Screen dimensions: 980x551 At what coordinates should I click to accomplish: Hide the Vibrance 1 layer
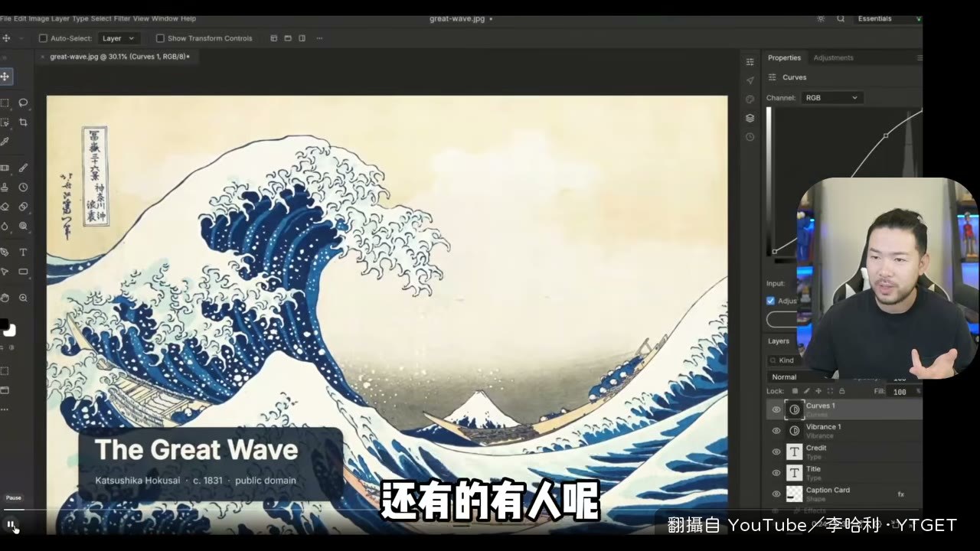(776, 431)
